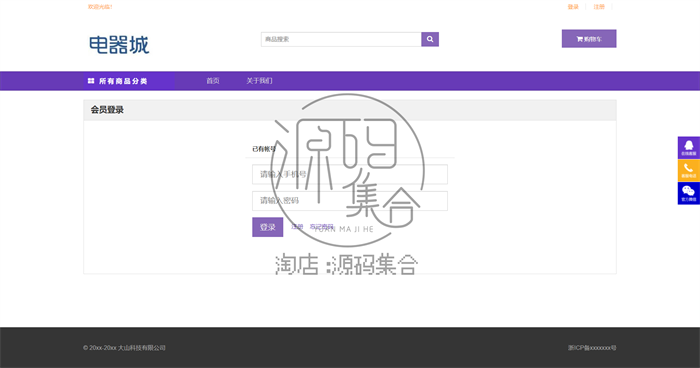Click the 请输入手机号 phone number field
The image size is (700, 368).
click(x=350, y=174)
